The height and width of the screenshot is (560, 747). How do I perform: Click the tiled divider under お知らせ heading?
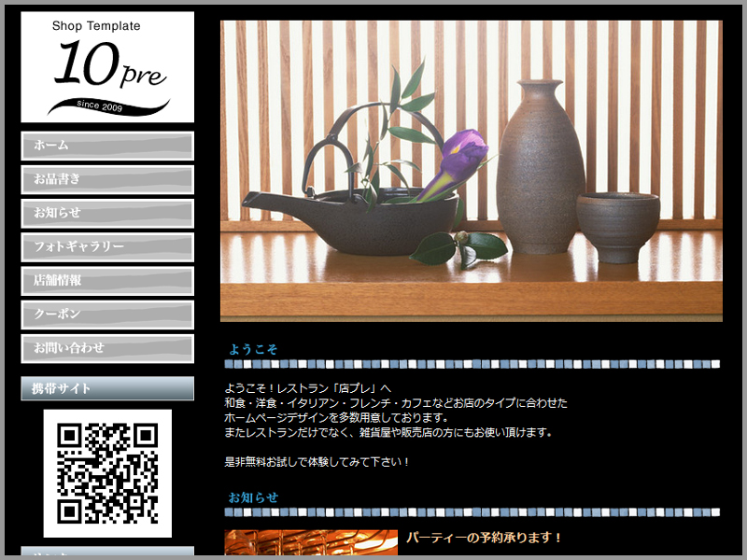(x=472, y=512)
